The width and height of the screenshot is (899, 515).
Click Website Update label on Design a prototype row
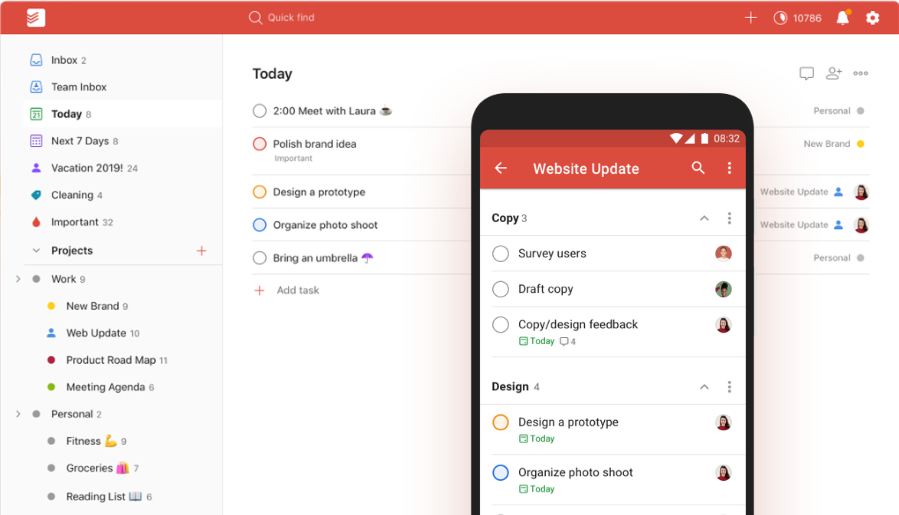[794, 192]
